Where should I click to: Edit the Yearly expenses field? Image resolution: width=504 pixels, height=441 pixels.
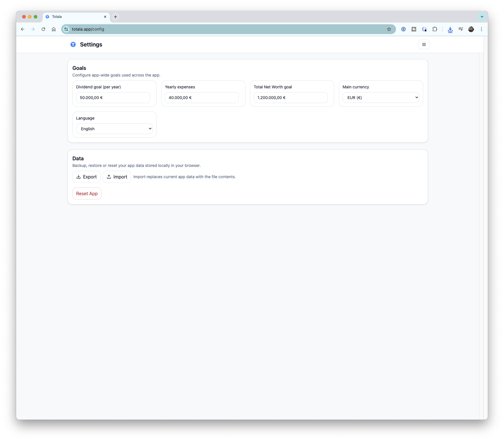click(202, 98)
